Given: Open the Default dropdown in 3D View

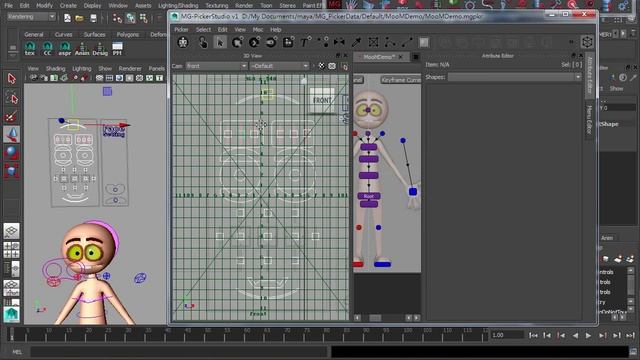Looking at the screenshot, I should pyautogui.click(x=279, y=66).
